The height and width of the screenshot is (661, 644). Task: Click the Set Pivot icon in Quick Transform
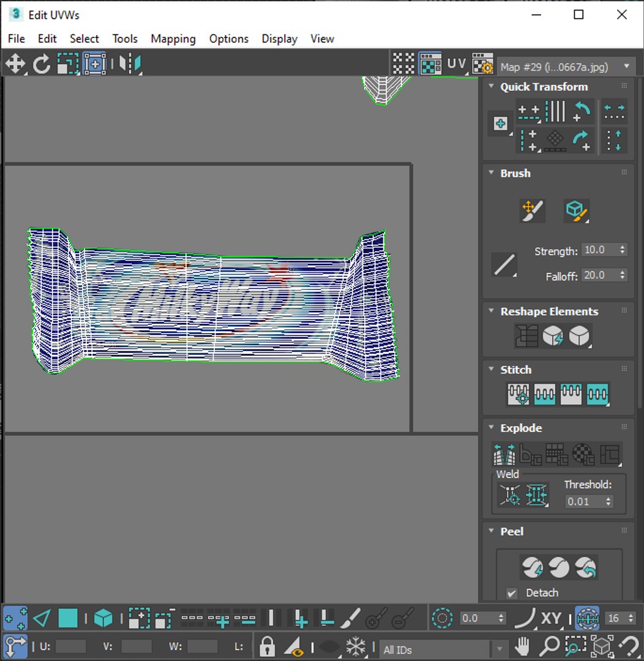coord(501,124)
